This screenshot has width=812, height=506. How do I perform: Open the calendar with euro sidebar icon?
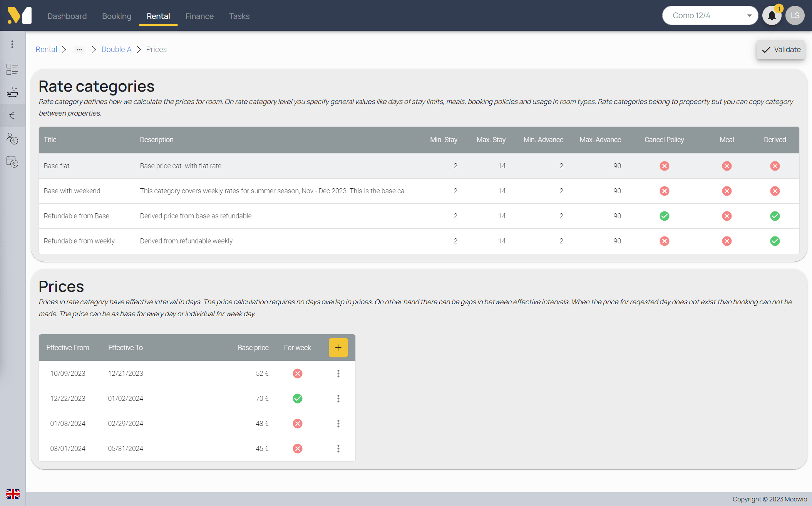(x=12, y=162)
